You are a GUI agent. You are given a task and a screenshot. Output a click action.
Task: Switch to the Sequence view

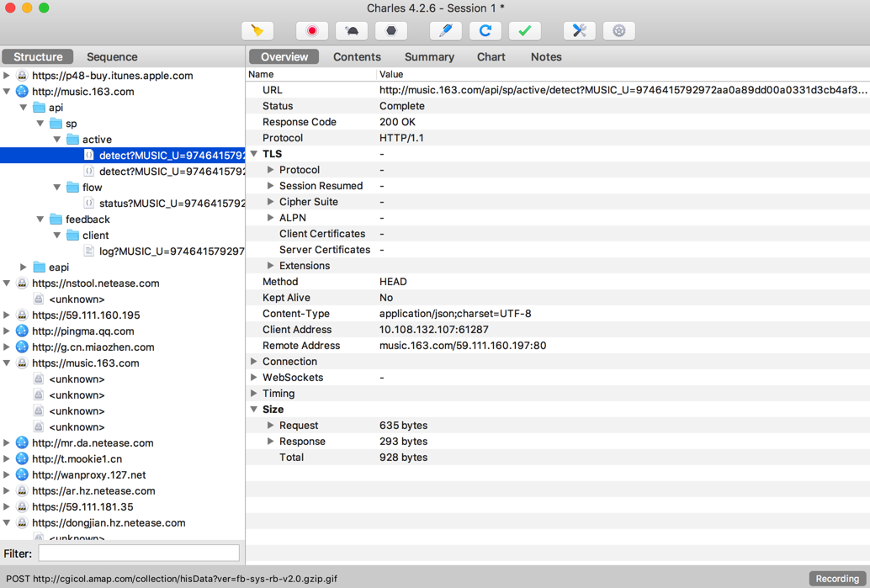click(x=112, y=56)
